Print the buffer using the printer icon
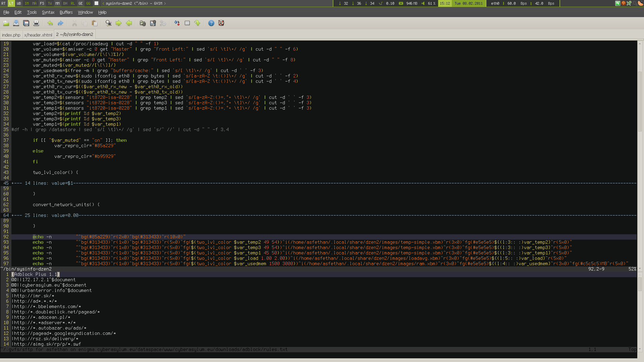This screenshot has height=362, width=644. click(36, 23)
